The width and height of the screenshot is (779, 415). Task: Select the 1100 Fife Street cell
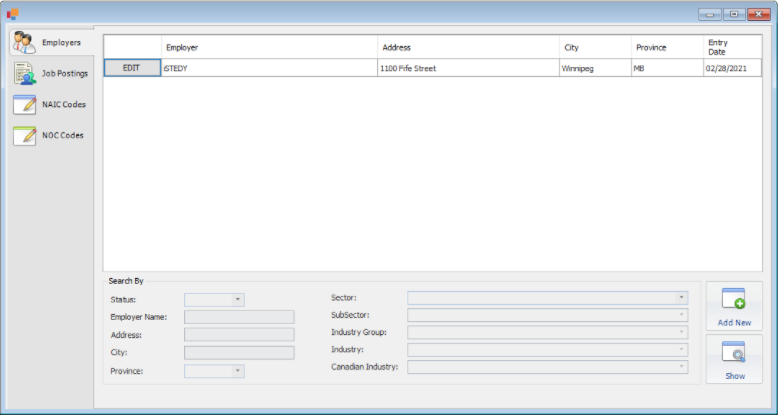tap(468, 68)
